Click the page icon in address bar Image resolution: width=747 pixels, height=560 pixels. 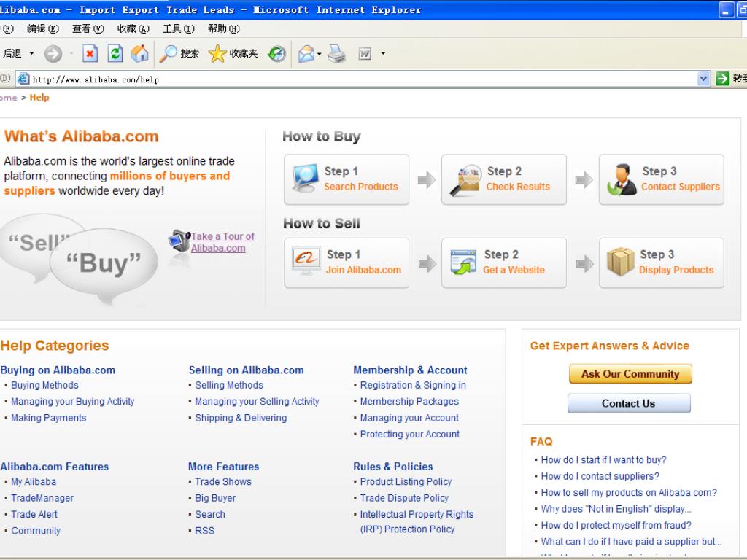tap(23, 79)
